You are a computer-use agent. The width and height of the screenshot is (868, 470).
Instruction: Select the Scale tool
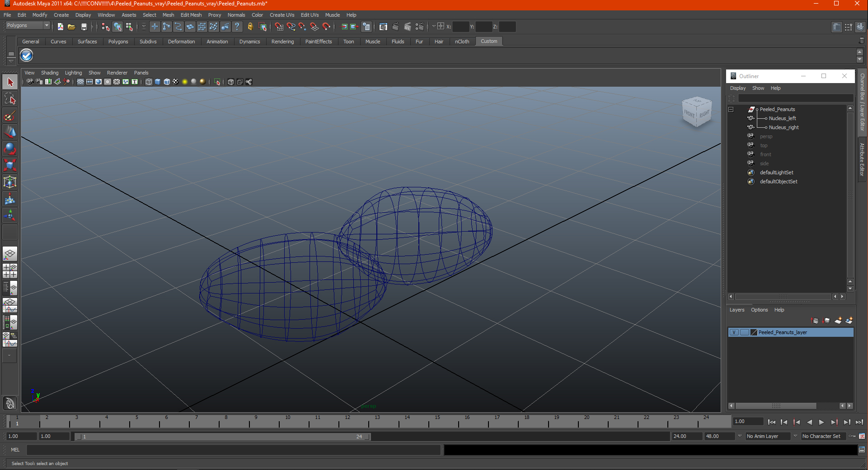10,165
